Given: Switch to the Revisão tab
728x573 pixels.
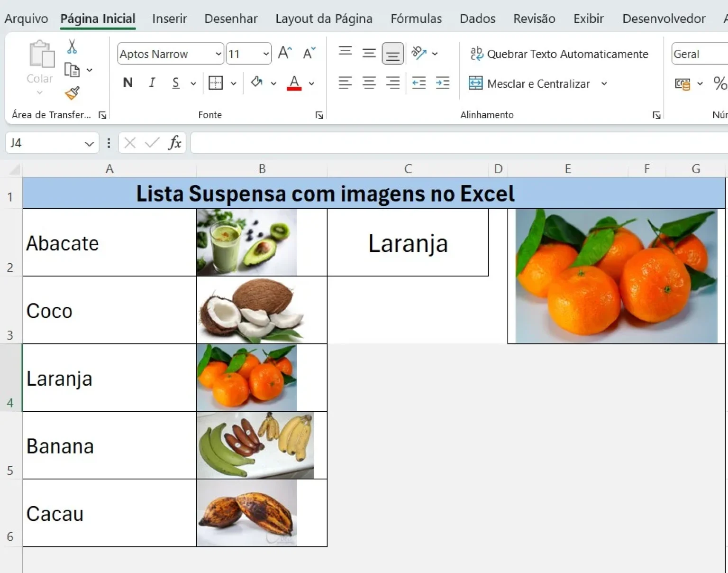Looking at the screenshot, I should (534, 18).
